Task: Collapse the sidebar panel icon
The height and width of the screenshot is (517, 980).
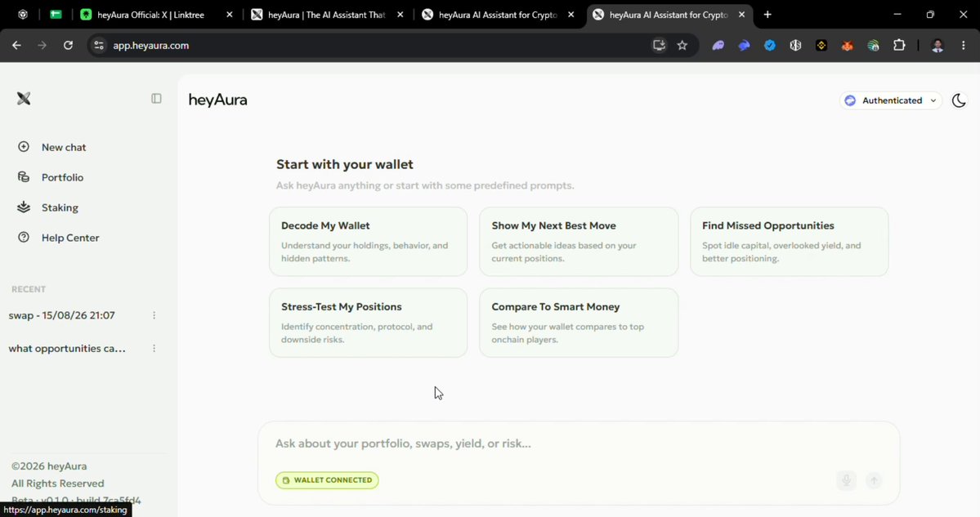Action: pyautogui.click(x=156, y=99)
